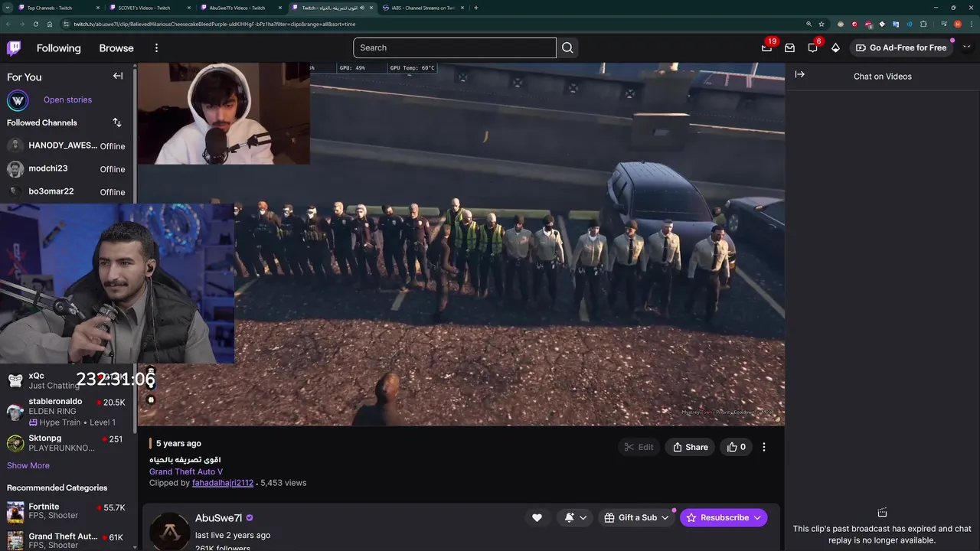Open Grand Theft Auto recommended category in sidebar
This screenshot has height=551, width=980.
(67, 540)
